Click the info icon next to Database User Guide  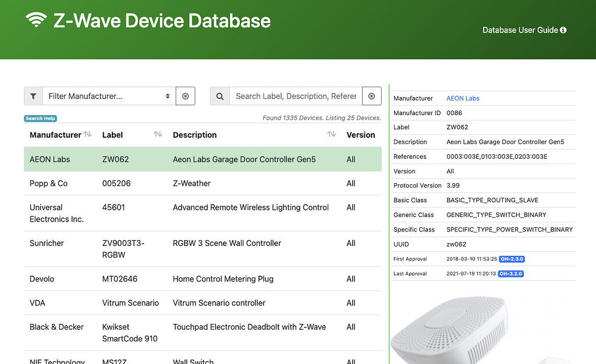562,30
